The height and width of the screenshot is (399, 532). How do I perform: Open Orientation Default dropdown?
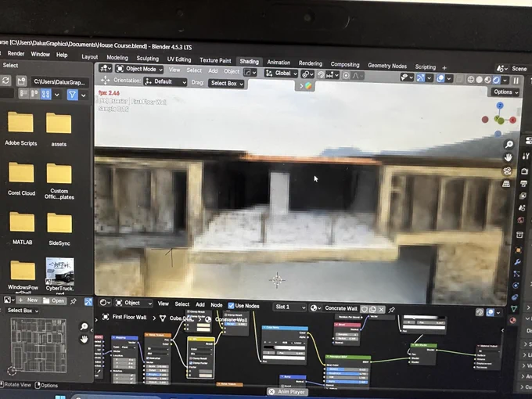tap(165, 82)
